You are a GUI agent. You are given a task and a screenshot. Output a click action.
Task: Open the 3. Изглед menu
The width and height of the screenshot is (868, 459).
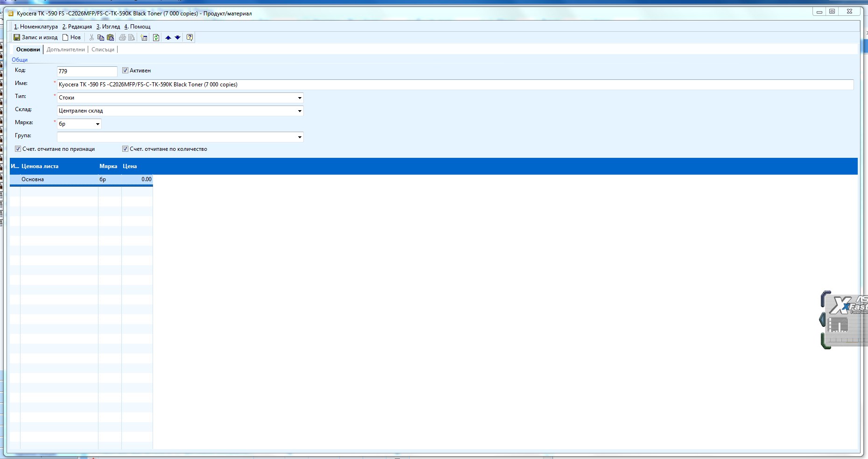point(108,27)
